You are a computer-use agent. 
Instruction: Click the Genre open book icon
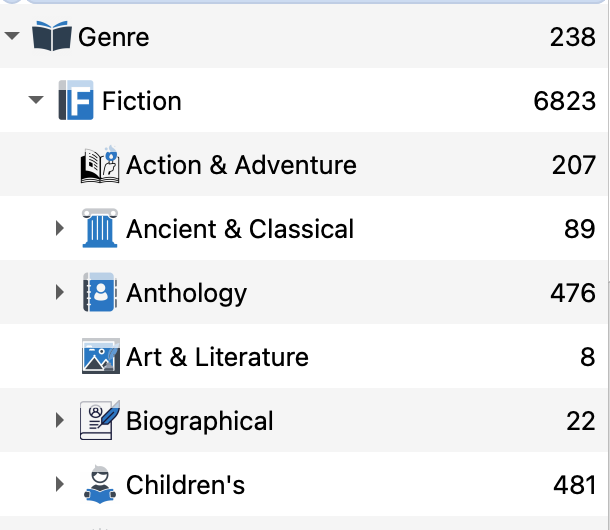(x=53, y=38)
